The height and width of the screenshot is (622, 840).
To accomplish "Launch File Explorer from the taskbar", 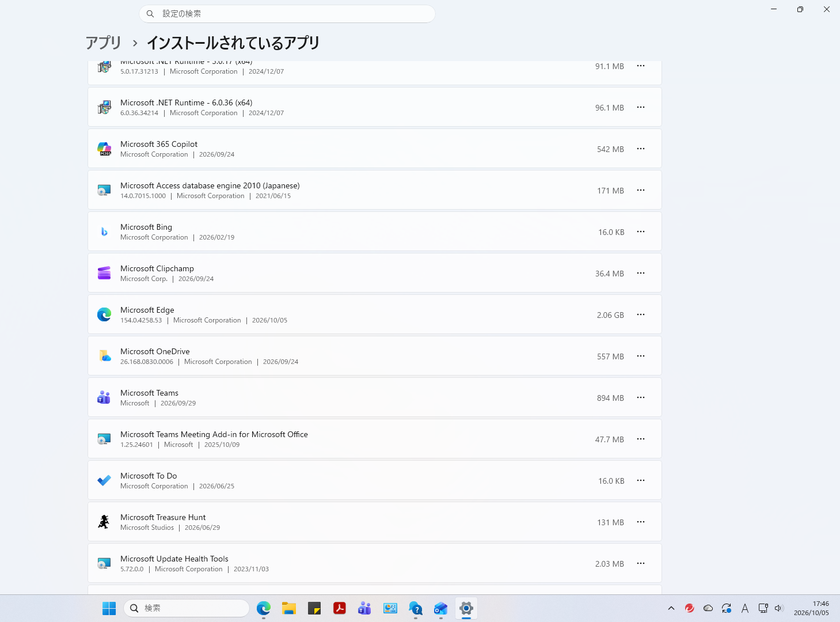I will (x=289, y=608).
